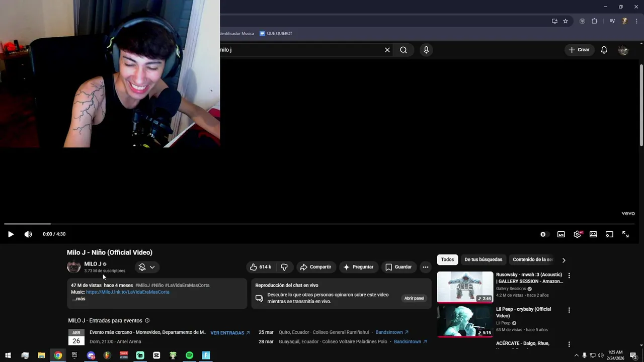Clear the YouTube search box text
The height and width of the screenshot is (362, 644).
[x=387, y=50]
